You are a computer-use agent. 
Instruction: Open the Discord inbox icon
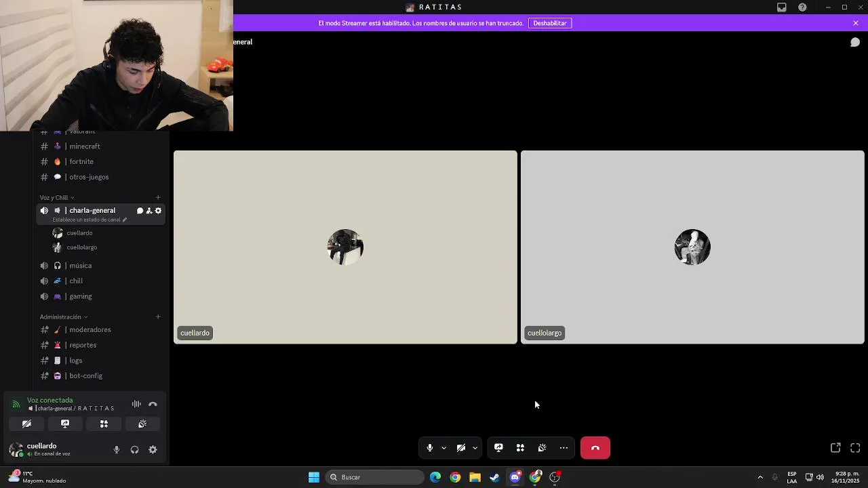(x=782, y=7)
